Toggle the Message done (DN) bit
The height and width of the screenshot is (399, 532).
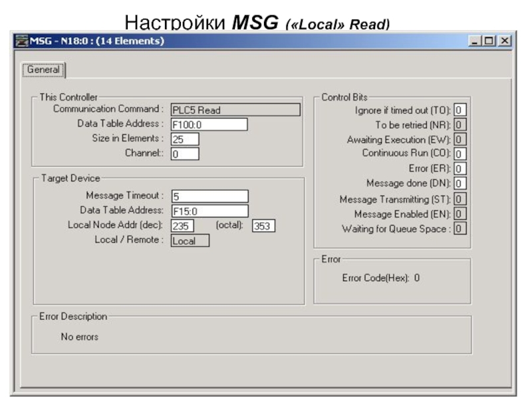click(460, 183)
